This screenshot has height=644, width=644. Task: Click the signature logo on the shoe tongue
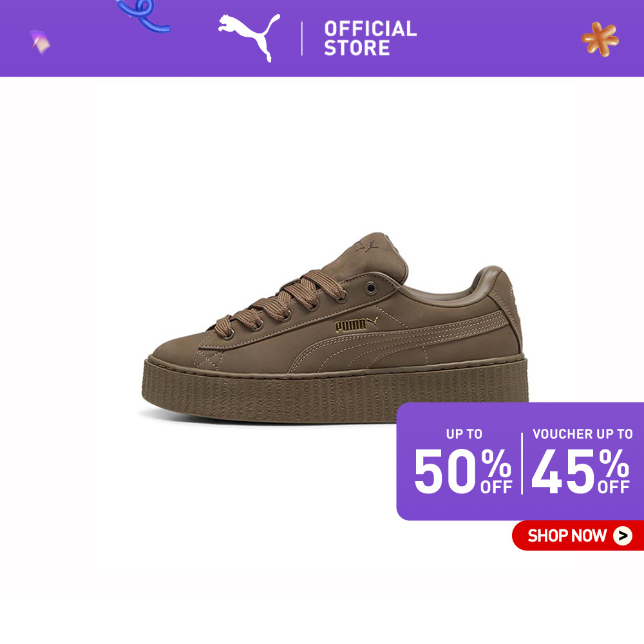point(366,247)
